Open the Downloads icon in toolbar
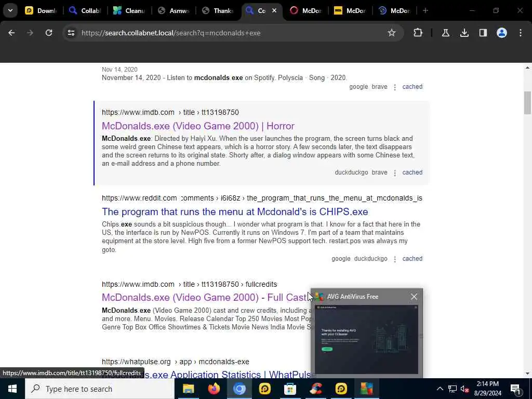The image size is (532, 399). click(464, 33)
